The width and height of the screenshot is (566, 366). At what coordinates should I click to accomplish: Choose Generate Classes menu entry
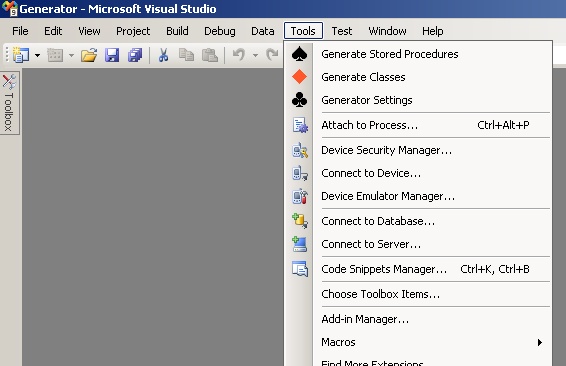(418, 77)
